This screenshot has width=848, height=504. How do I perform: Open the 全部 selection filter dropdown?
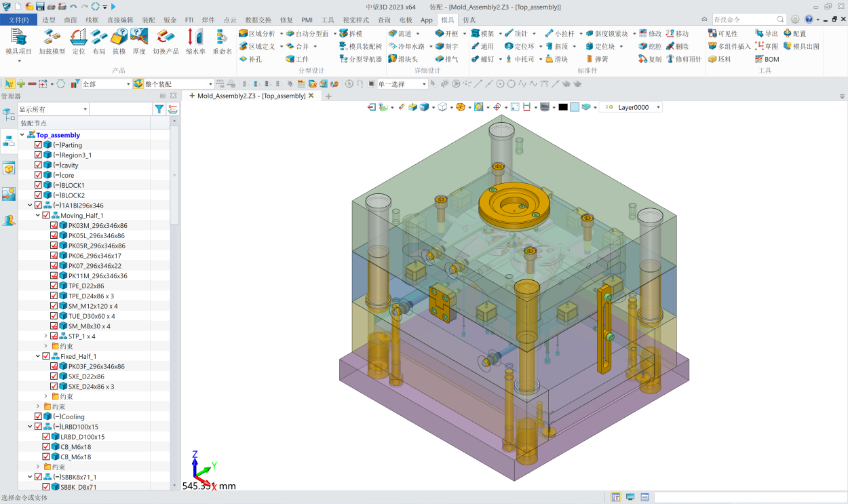pyautogui.click(x=107, y=84)
